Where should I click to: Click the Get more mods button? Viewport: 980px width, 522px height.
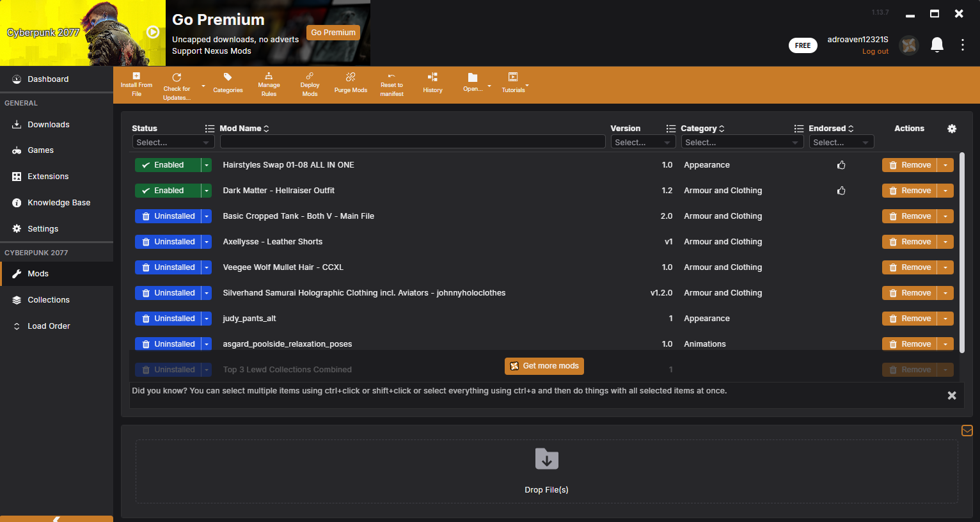tap(544, 366)
